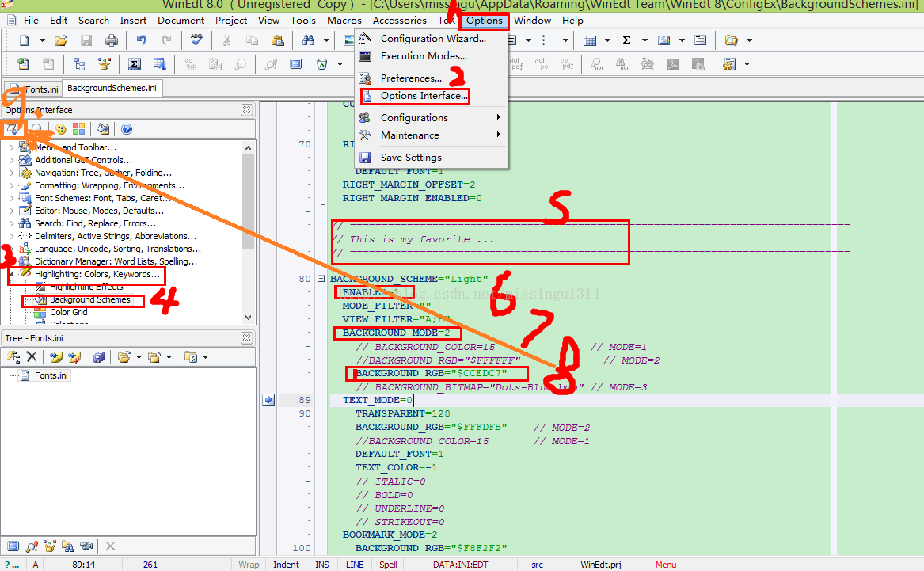
Task: Click the first yellow pinned note icon in Tree toolbar
Action: (56, 356)
